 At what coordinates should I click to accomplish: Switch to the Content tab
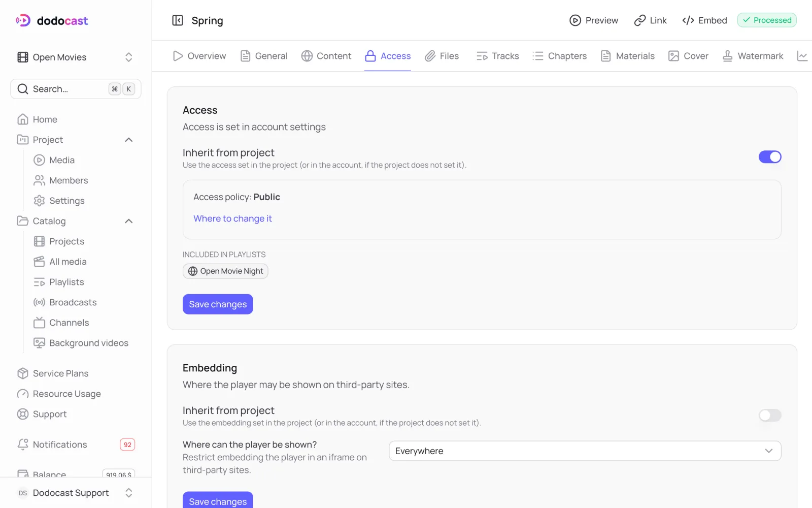[326, 56]
